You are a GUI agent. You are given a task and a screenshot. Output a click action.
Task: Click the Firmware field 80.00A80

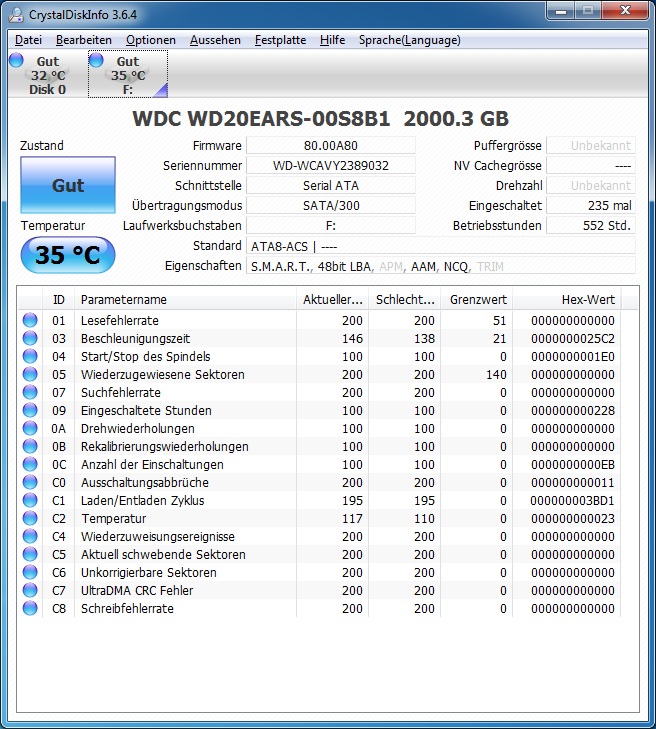point(331,146)
